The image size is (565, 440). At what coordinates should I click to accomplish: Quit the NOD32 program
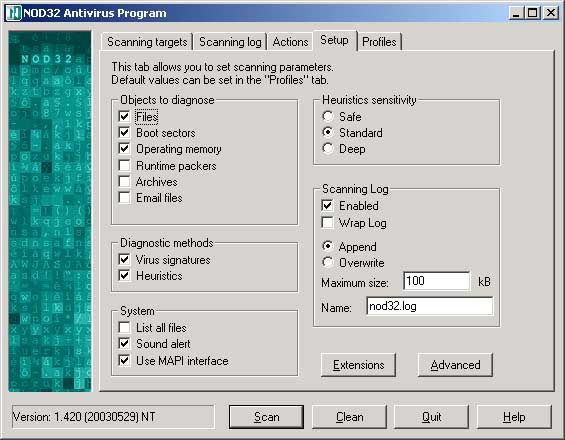pos(431,417)
